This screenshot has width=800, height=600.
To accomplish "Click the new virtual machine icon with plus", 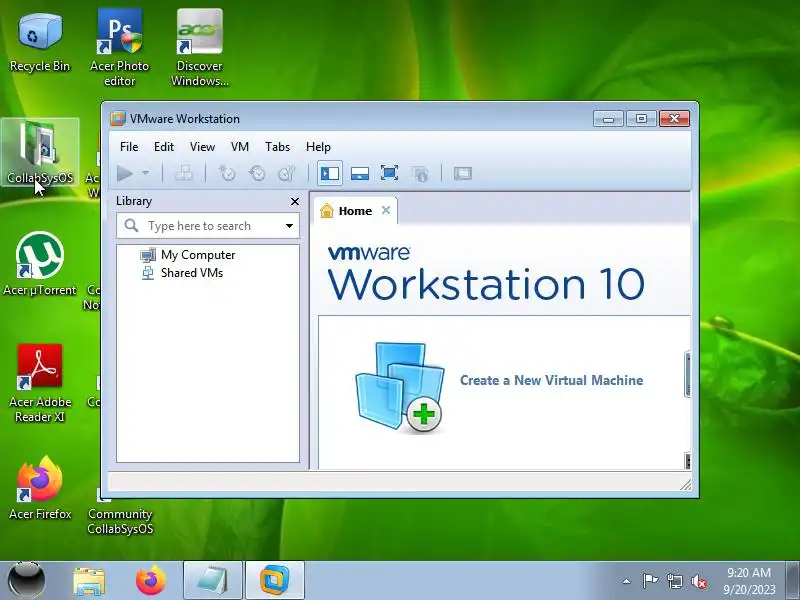I will (x=399, y=388).
